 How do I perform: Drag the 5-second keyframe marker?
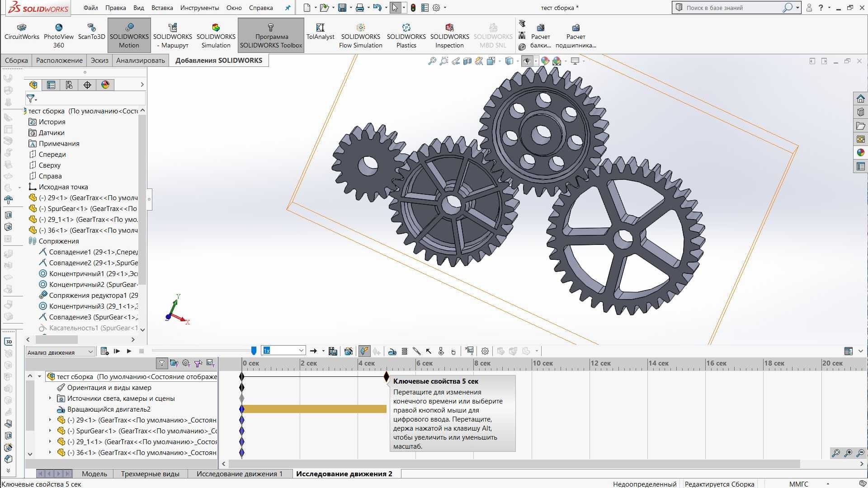click(387, 376)
